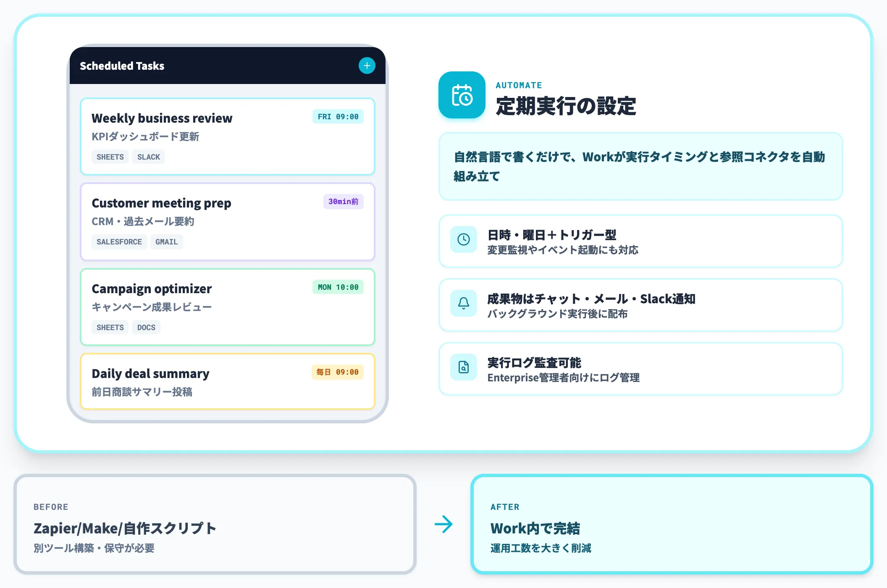Viewport: 887px width, 588px height.
Task: Click the Work内で完結 heading
Action: (535, 528)
